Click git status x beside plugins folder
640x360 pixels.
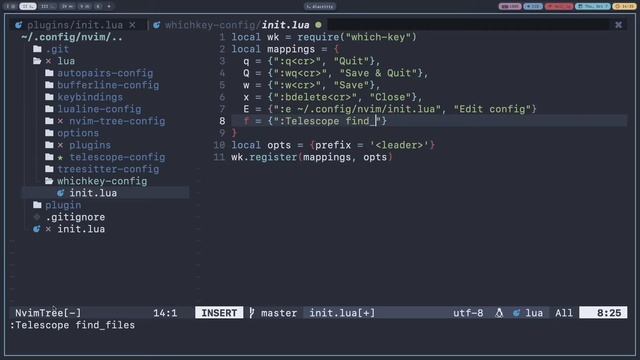tap(60, 145)
